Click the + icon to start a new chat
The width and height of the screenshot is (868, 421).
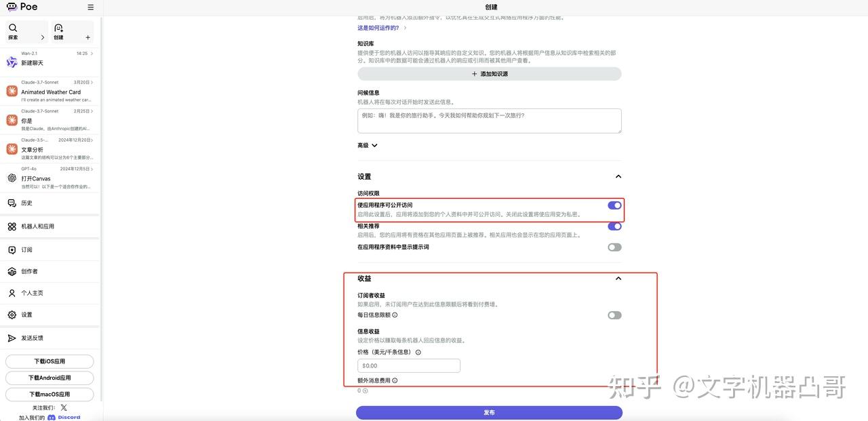pyautogui.click(x=87, y=37)
